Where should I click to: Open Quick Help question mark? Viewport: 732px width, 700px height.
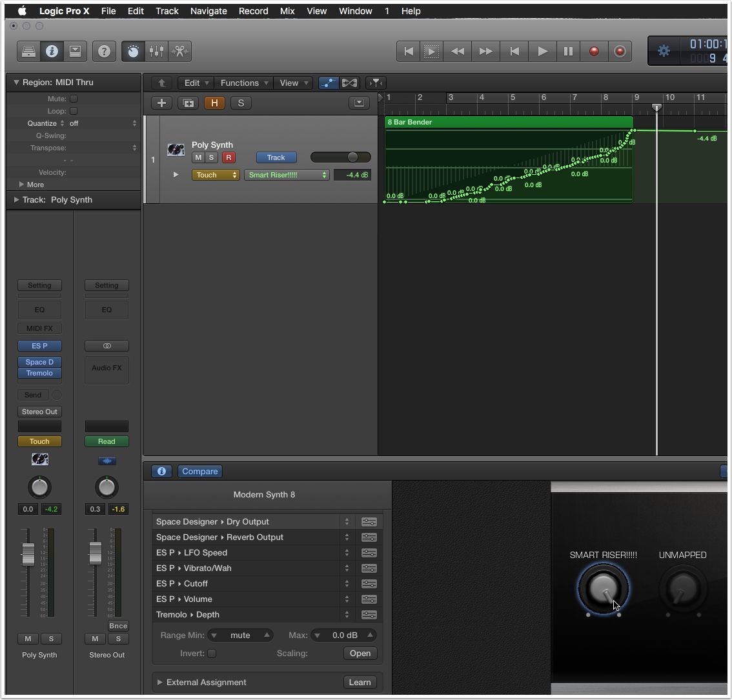(104, 52)
